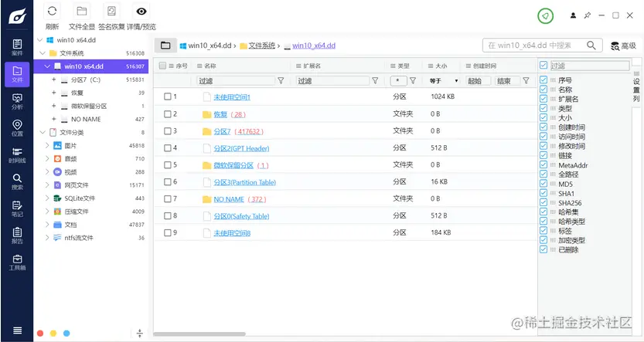This screenshot has width=644, height=342.
Task: Expand the NO NAME tree node
Action: (x=54, y=119)
